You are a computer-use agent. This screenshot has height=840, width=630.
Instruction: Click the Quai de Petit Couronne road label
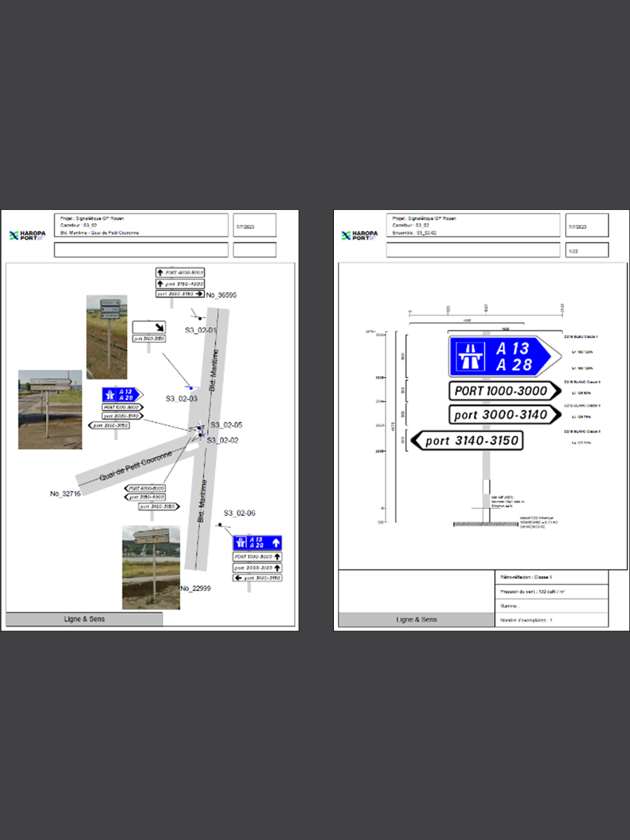[137, 469]
